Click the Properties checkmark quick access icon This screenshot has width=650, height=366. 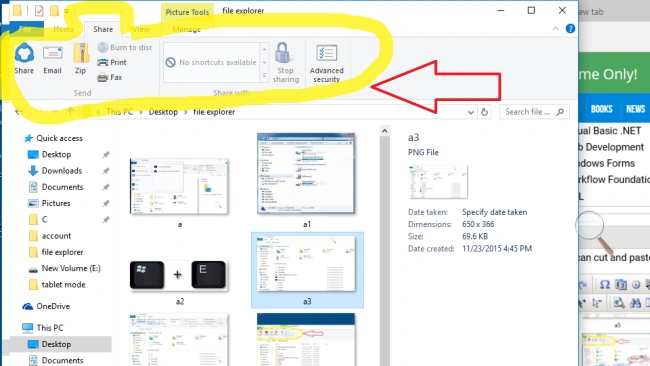[39, 10]
